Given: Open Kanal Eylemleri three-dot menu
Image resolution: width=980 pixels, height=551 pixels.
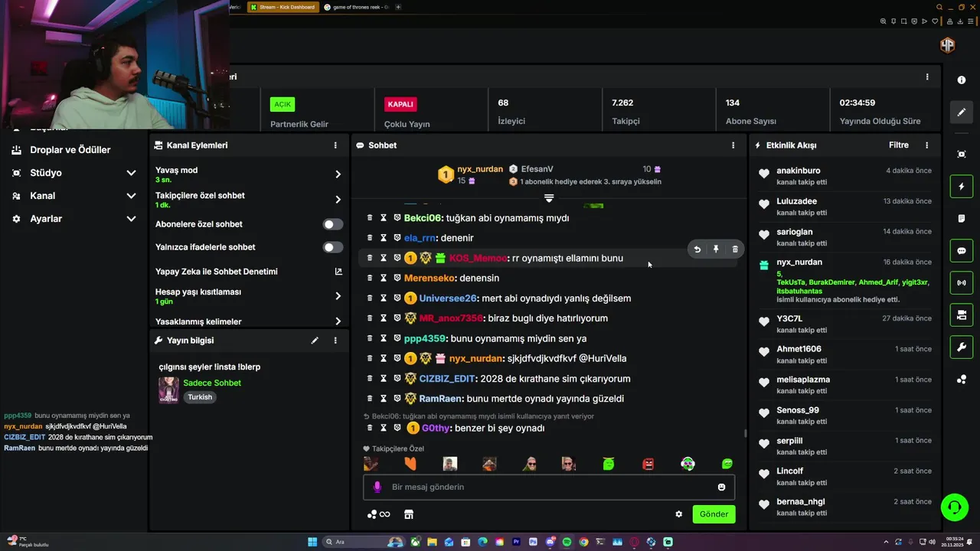Looking at the screenshot, I should (335, 145).
